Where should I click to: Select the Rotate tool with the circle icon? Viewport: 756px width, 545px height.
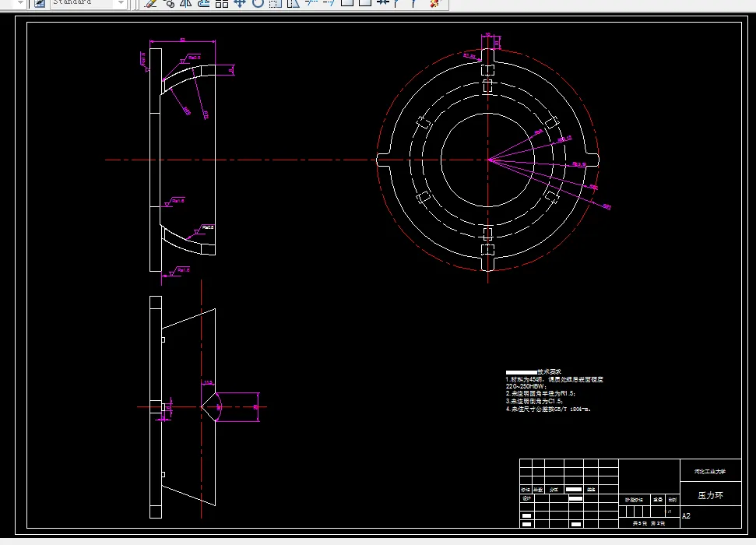click(258, 3)
